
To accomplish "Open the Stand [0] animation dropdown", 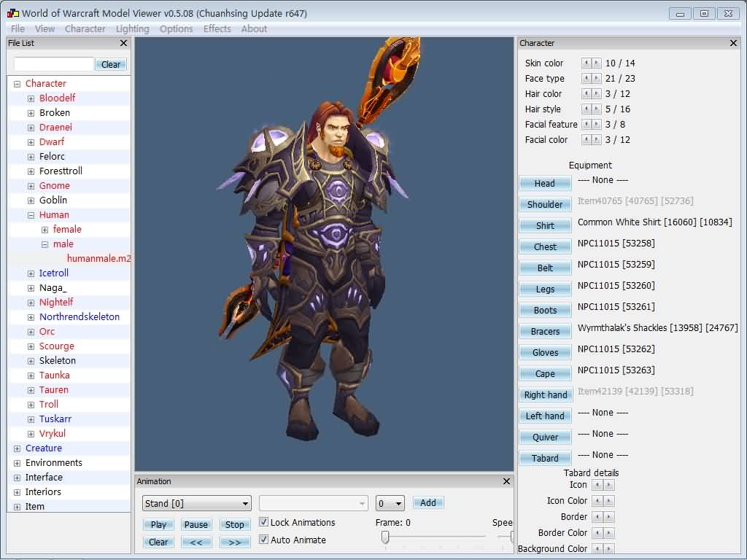I will tap(197, 503).
